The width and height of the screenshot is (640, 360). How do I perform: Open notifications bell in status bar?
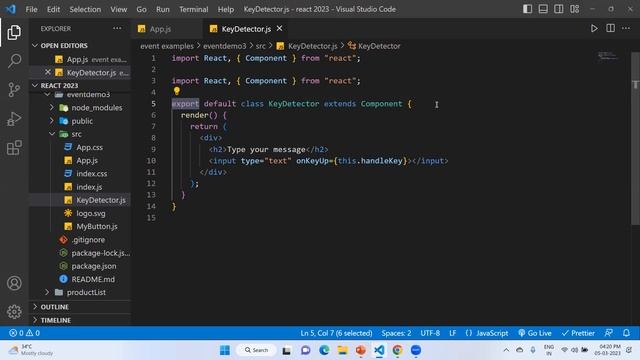click(x=626, y=333)
